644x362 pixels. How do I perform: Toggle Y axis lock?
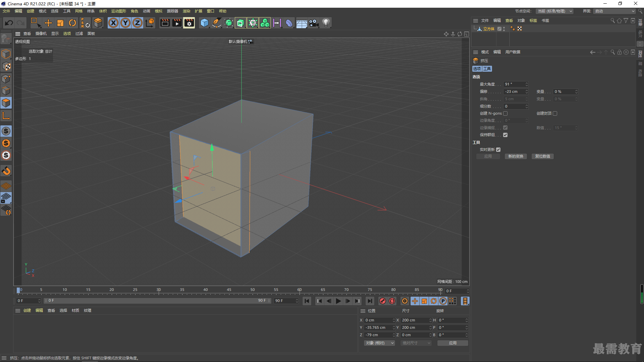click(125, 23)
